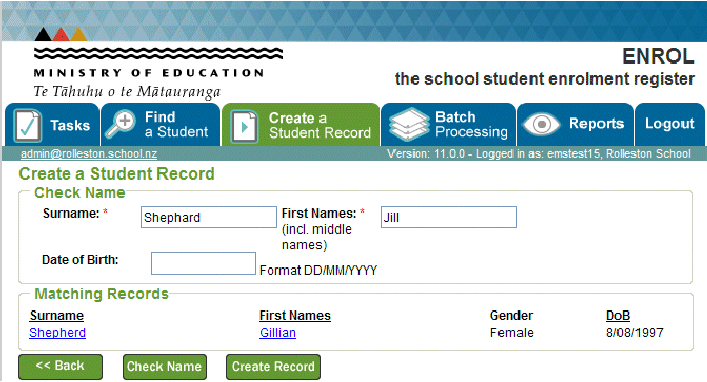Click the Matching Records section title

pyautogui.click(x=101, y=294)
